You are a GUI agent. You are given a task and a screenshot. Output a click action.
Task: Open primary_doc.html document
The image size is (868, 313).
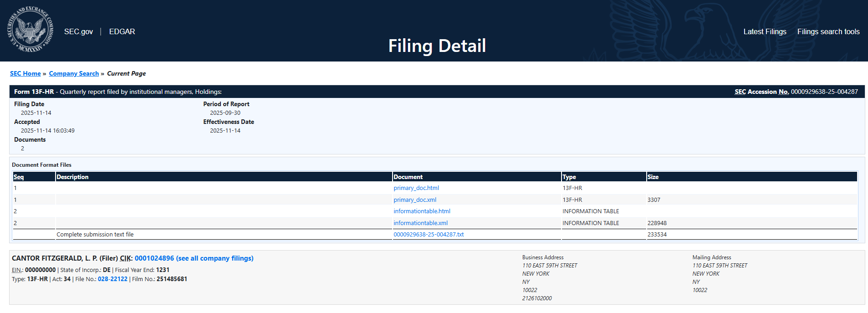(416, 188)
